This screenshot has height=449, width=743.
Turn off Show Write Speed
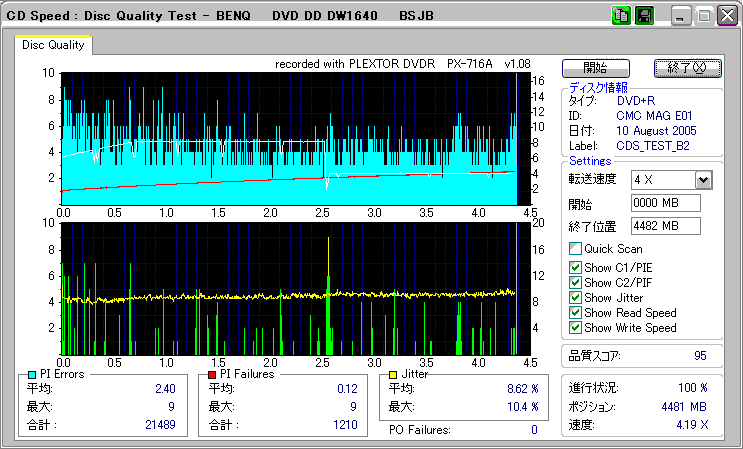(575, 328)
